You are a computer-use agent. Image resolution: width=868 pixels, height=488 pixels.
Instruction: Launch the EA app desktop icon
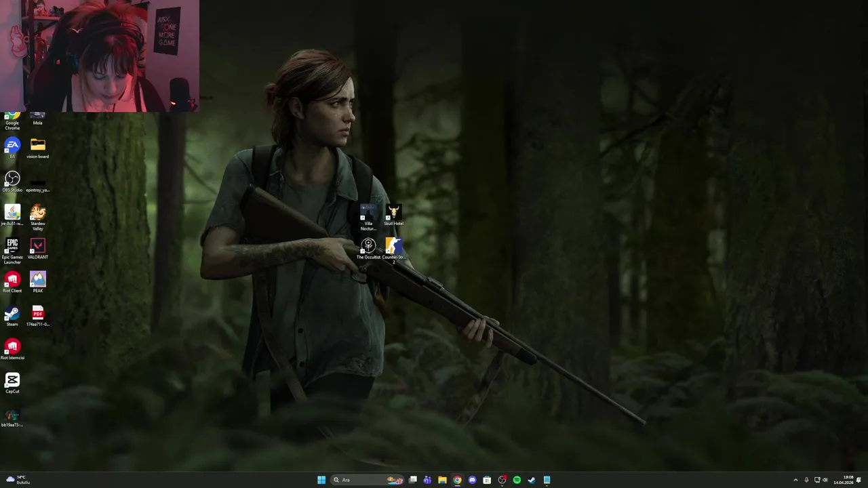pyautogui.click(x=12, y=148)
